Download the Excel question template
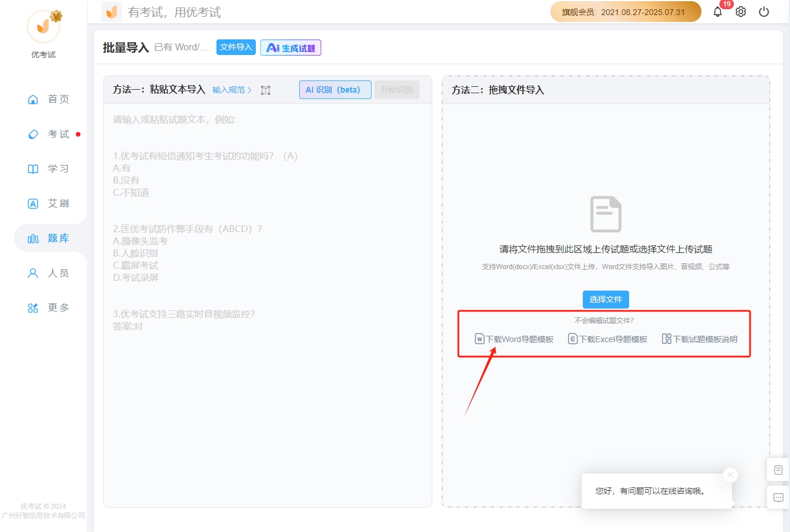Image resolution: width=790 pixels, height=532 pixels. coord(608,339)
